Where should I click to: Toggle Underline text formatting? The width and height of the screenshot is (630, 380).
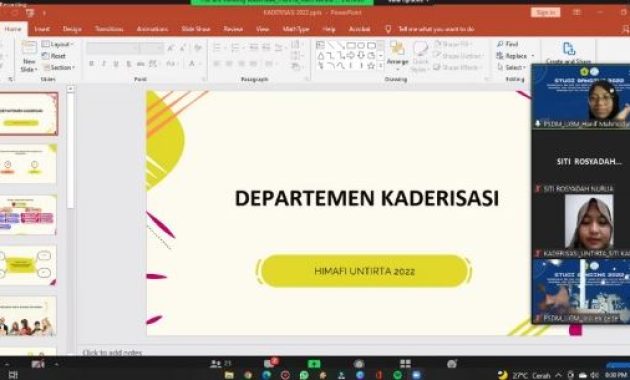(116, 63)
